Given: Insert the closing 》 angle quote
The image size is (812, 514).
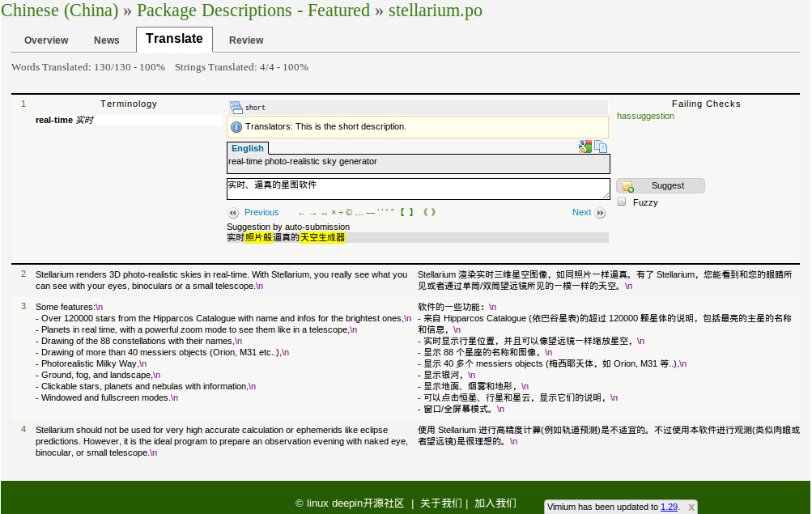Looking at the screenshot, I should 433,212.
